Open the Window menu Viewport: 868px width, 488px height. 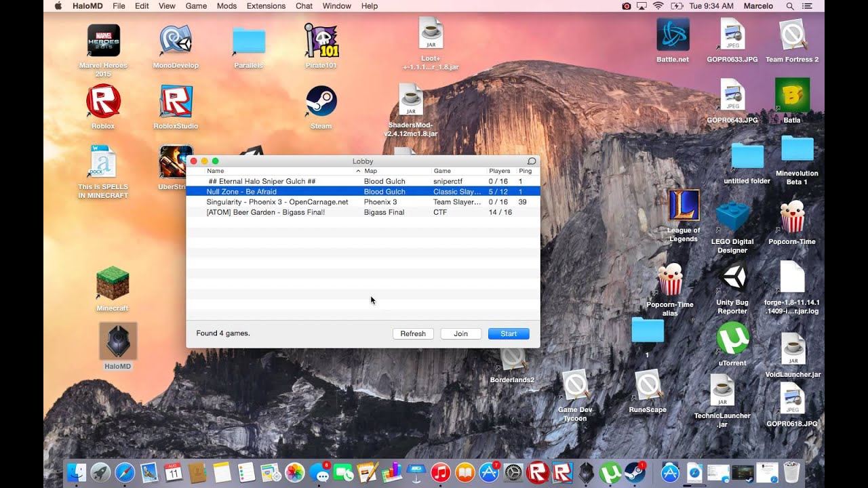[336, 6]
